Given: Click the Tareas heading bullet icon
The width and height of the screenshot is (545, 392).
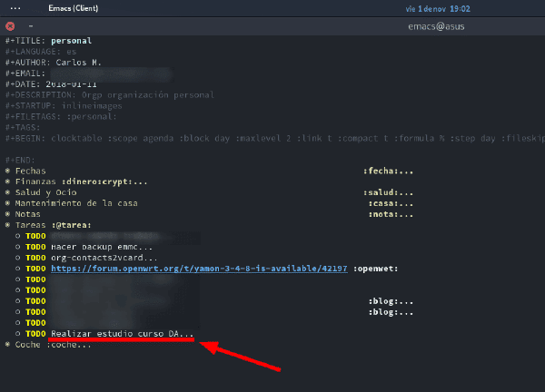Looking at the screenshot, I should [x=7, y=225].
